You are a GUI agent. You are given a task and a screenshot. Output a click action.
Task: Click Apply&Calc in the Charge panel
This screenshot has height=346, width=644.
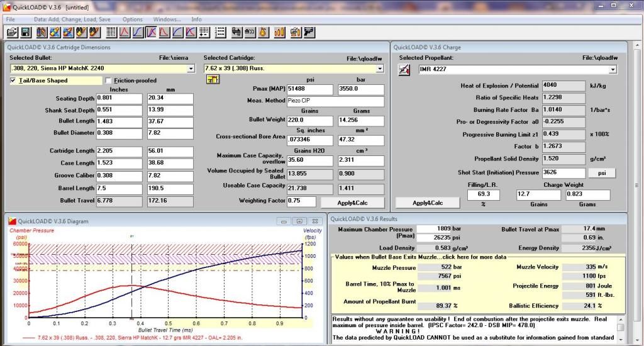click(428, 203)
